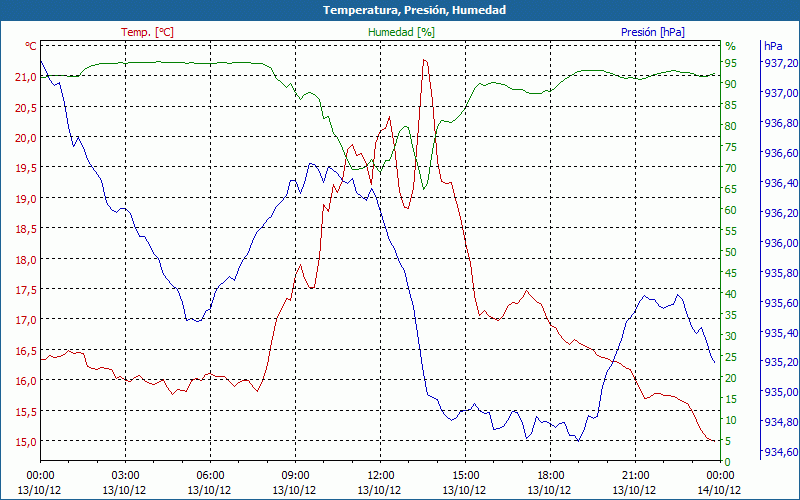Screen dimensions: 800x500
Task: Click the "18,0" temperature axis tick
Action: (x=25, y=259)
